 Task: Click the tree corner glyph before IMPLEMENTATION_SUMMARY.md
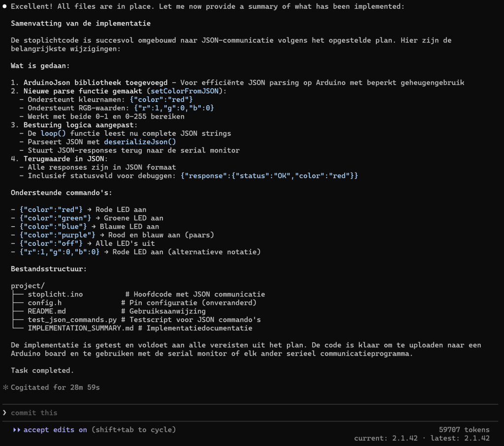18,328
